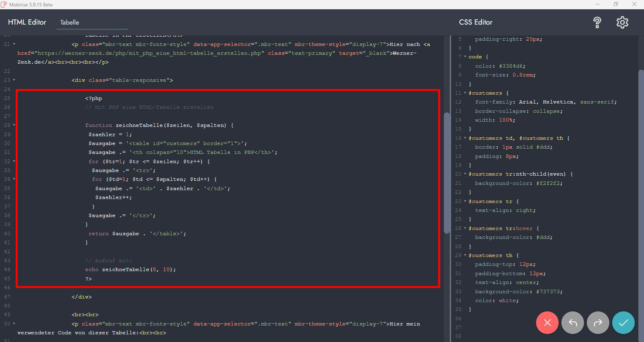Collapse the div fold arrow at line 23
This screenshot has height=342, width=644.
point(14,80)
